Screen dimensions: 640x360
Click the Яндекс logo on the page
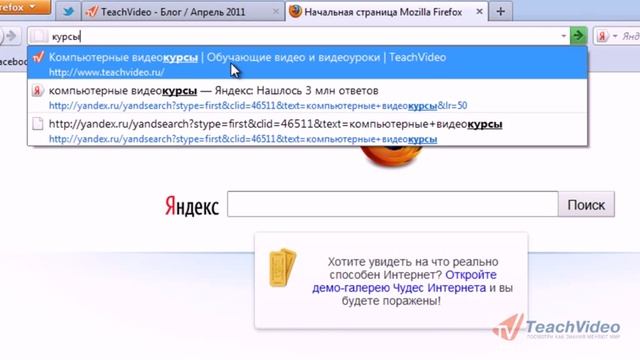tap(192, 206)
